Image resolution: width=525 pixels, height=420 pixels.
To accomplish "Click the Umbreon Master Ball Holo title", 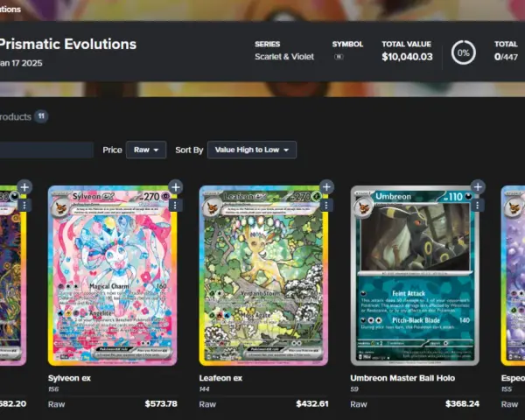I will [x=402, y=378].
